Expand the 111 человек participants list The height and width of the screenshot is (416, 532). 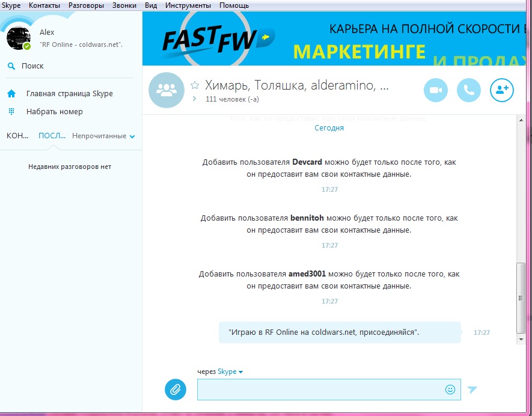pos(194,99)
